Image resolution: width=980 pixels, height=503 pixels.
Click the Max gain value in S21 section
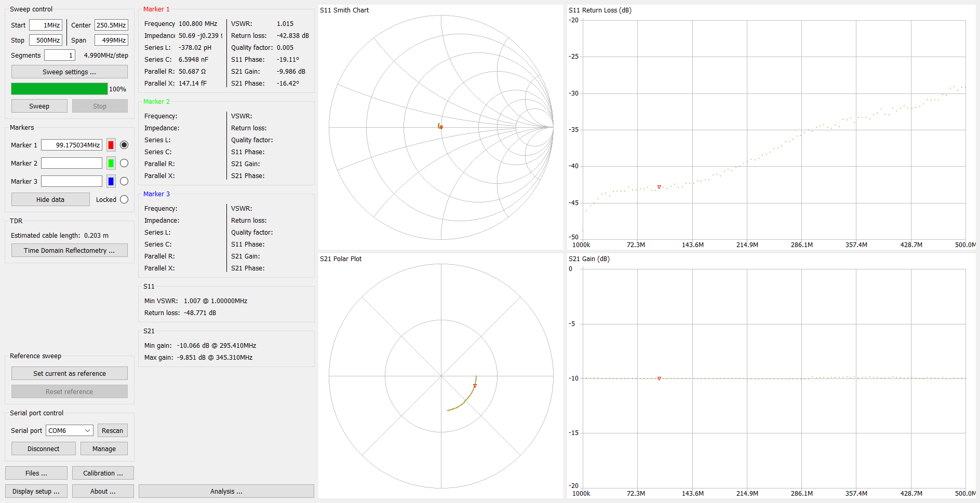[214, 357]
